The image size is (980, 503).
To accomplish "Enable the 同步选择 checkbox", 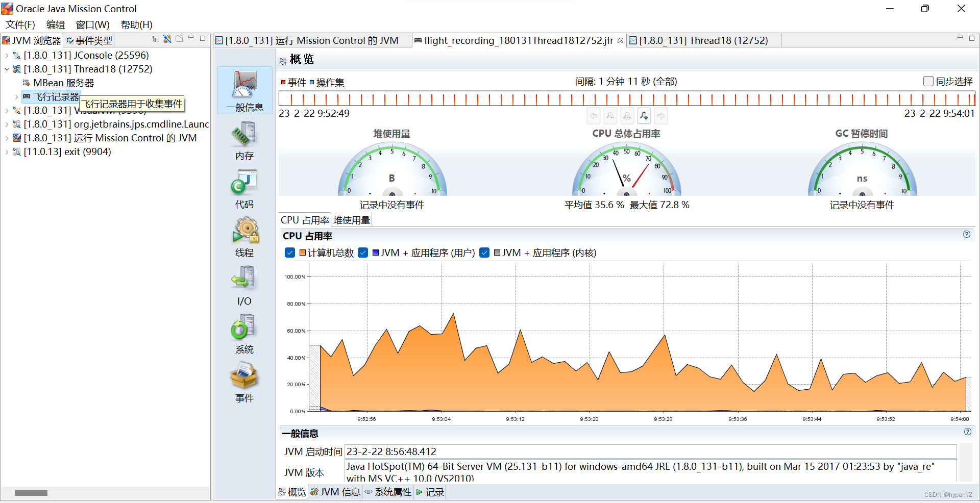I will [928, 81].
